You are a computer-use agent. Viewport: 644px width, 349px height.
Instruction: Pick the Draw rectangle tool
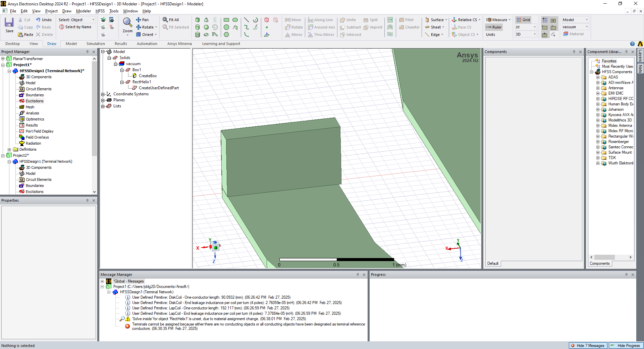[x=226, y=20]
